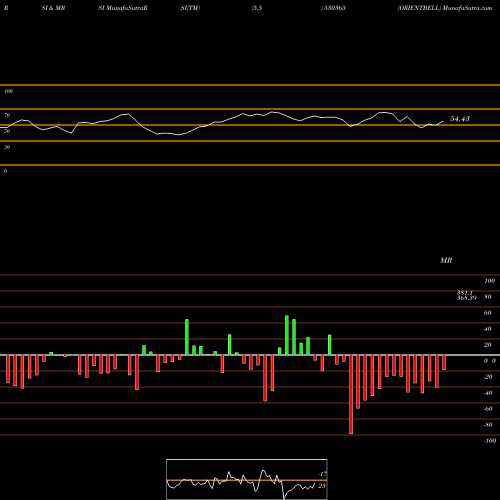Click the MR axis label 60

point(488,313)
